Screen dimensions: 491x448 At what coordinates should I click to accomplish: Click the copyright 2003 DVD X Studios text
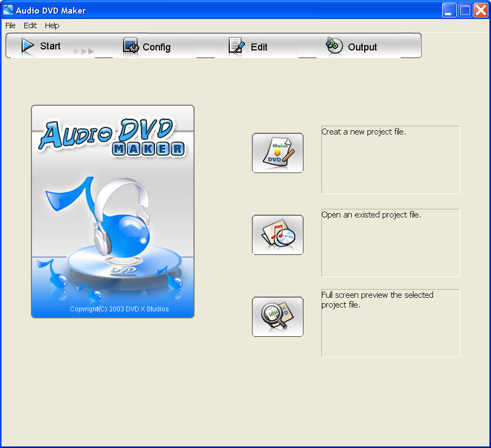(x=119, y=309)
